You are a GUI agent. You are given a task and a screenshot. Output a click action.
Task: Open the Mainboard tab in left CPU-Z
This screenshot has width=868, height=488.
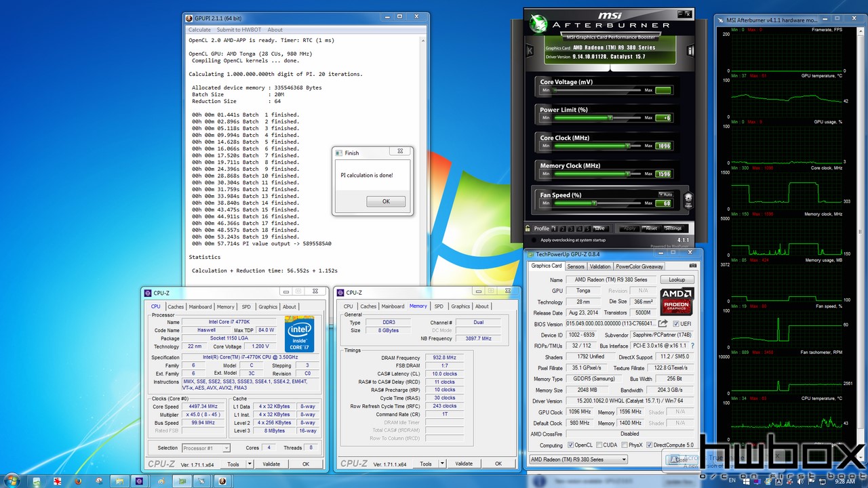click(x=200, y=307)
